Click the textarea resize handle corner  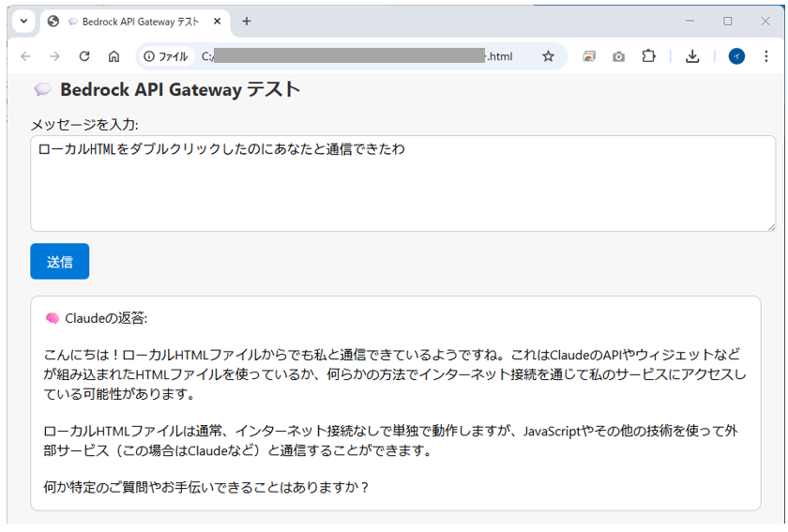(771, 227)
